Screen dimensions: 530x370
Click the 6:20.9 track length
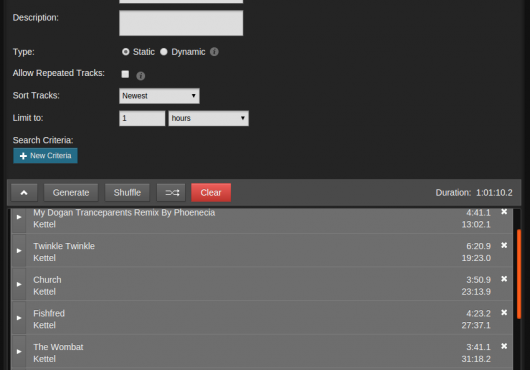[478, 246]
